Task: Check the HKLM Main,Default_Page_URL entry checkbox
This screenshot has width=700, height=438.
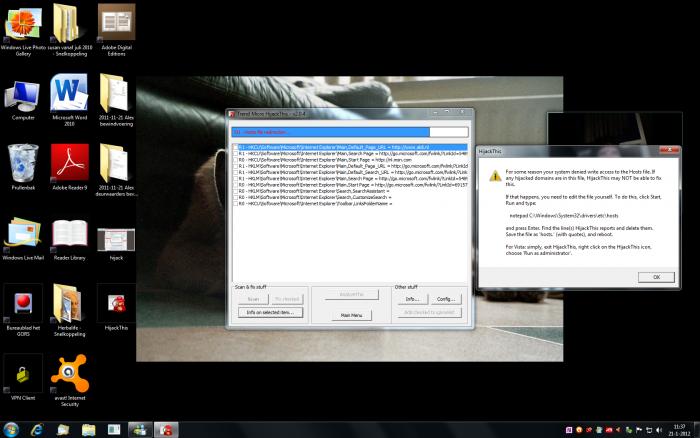Action: (235, 166)
